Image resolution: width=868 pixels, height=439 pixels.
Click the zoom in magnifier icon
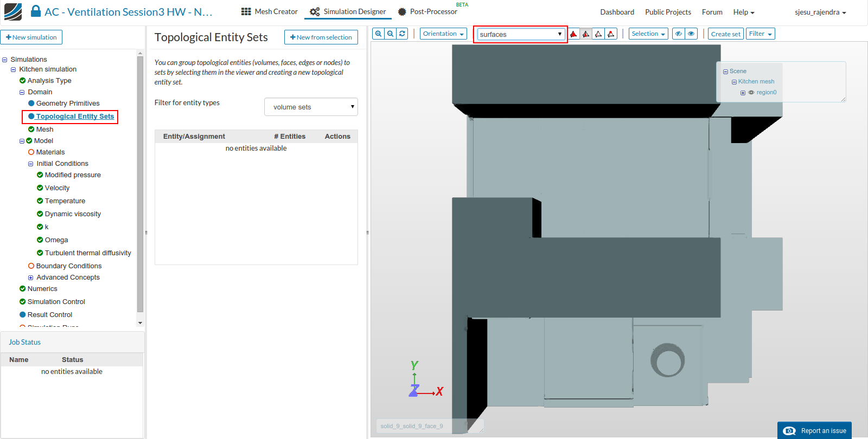coord(378,34)
